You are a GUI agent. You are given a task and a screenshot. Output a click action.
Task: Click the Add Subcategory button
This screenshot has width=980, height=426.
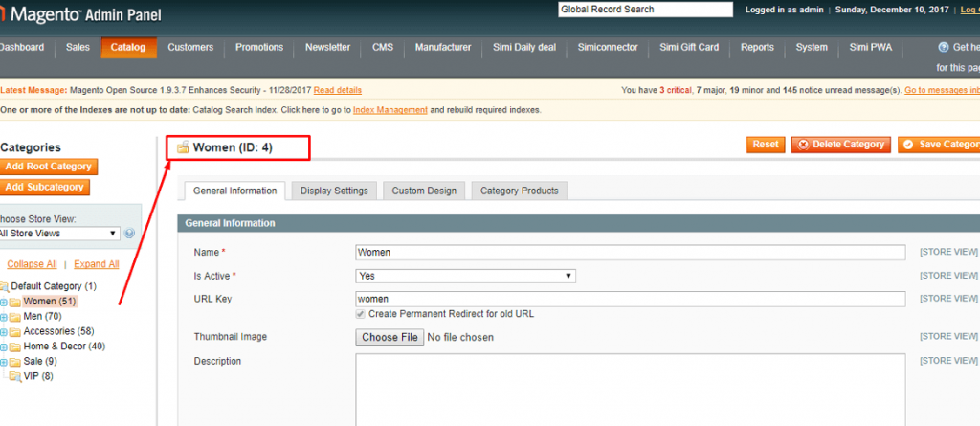44,187
